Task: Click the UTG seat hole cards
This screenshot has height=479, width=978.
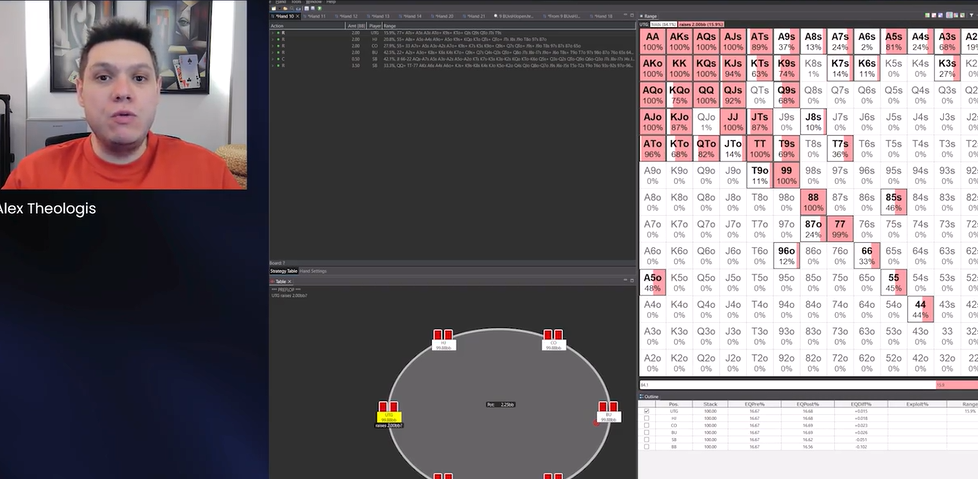Action: pos(388,407)
